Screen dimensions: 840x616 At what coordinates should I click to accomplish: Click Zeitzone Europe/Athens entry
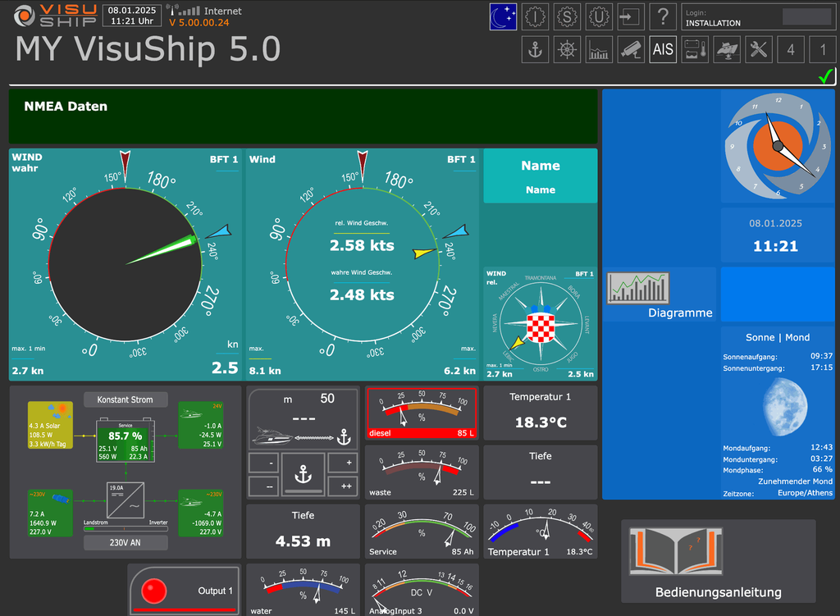(x=778, y=493)
